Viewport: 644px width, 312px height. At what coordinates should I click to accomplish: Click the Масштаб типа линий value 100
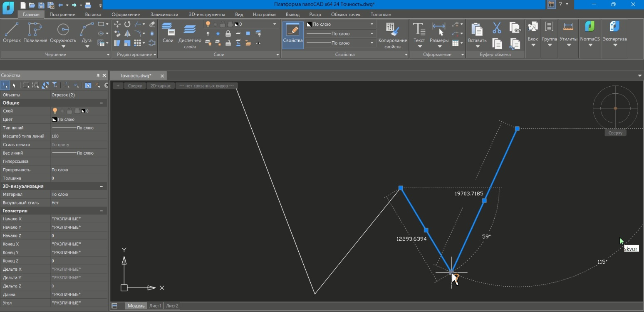(x=79, y=136)
